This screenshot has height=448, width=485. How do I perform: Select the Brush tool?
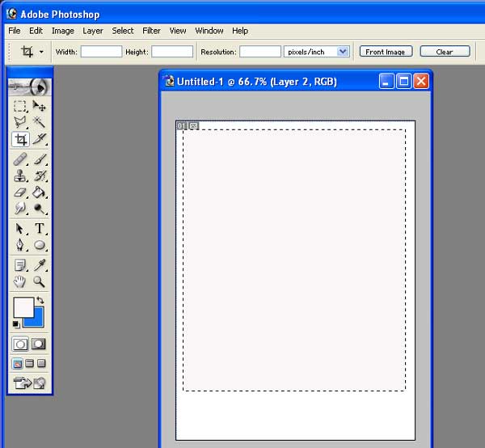(x=40, y=159)
